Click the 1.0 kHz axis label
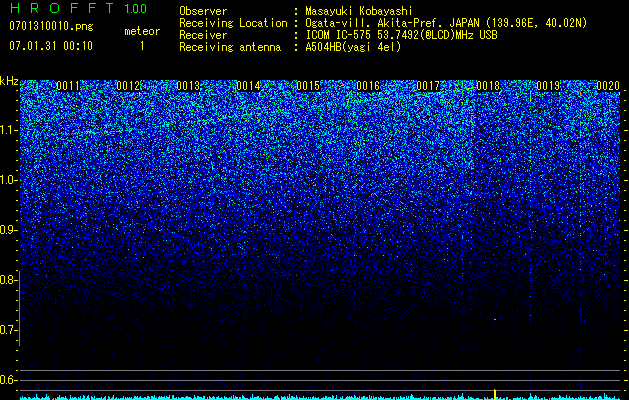The image size is (629, 400). point(7,180)
